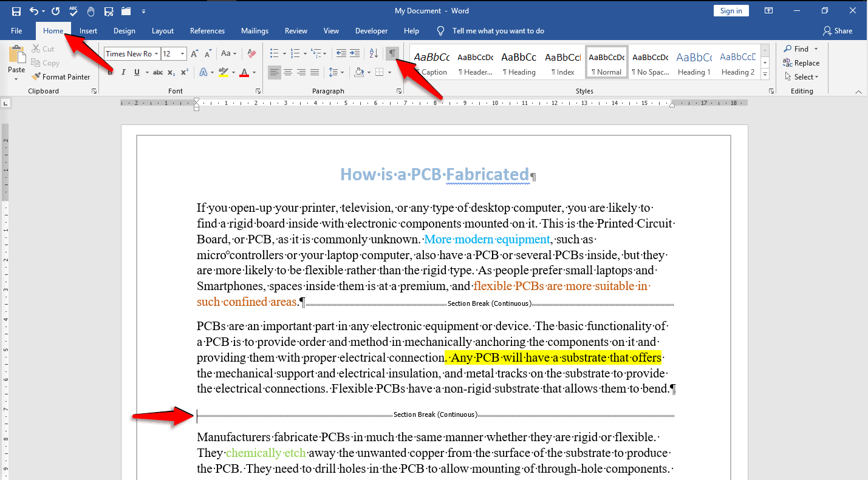Click the Sign in button

[731, 11]
